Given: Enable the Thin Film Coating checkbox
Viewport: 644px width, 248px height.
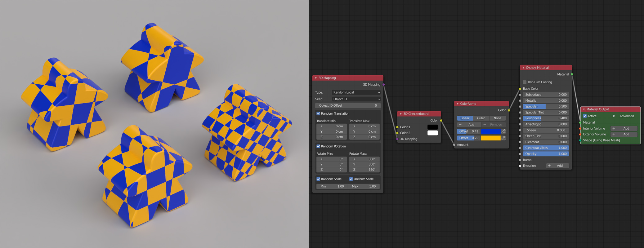Looking at the screenshot, I should pos(525,82).
